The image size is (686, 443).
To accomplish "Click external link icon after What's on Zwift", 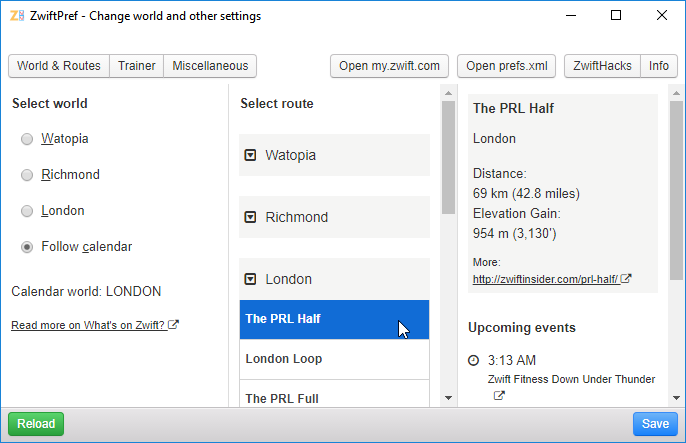I will [173, 324].
